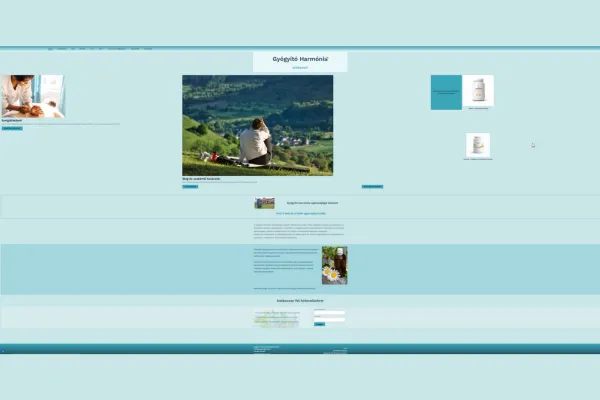
Task: Open the lower supplement bottle product image
Action: [x=478, y=145]
